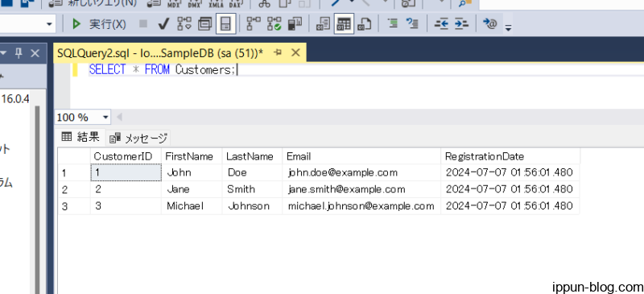The width and height of the screenshot is (644, 294).
Task: Select row header 3 in results grid
Action: pyautogui.click(x=74, y=206)
